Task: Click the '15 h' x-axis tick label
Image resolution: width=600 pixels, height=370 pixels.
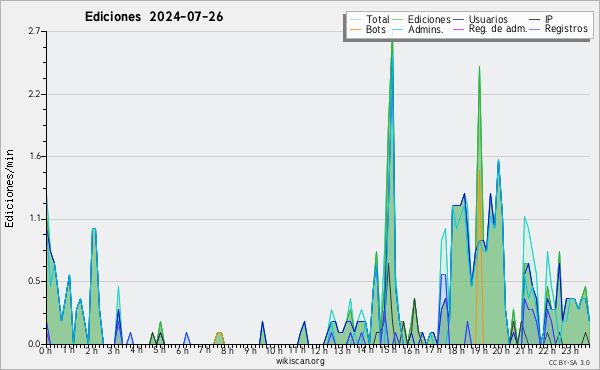Action: click(388, 350)
